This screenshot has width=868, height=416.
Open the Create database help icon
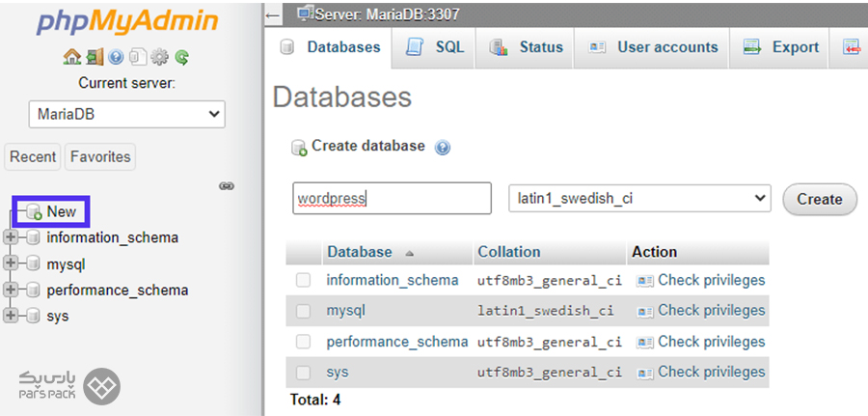tap(443, 148)
